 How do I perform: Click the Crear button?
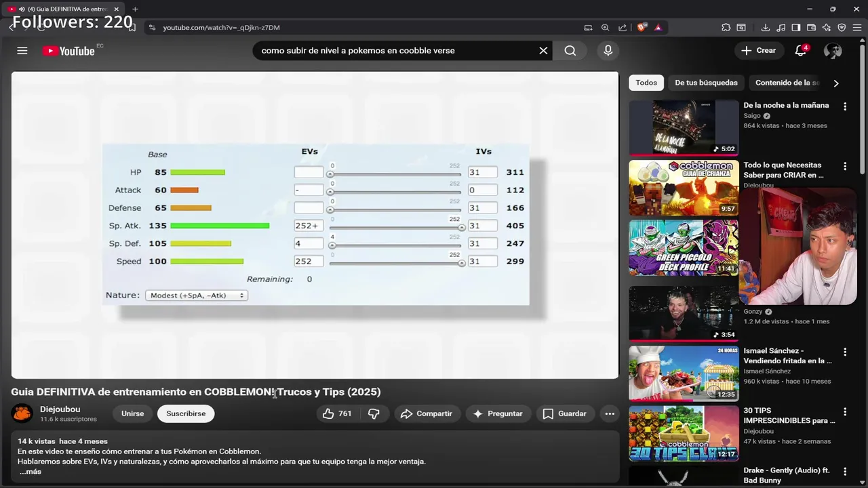click(759, 51)
